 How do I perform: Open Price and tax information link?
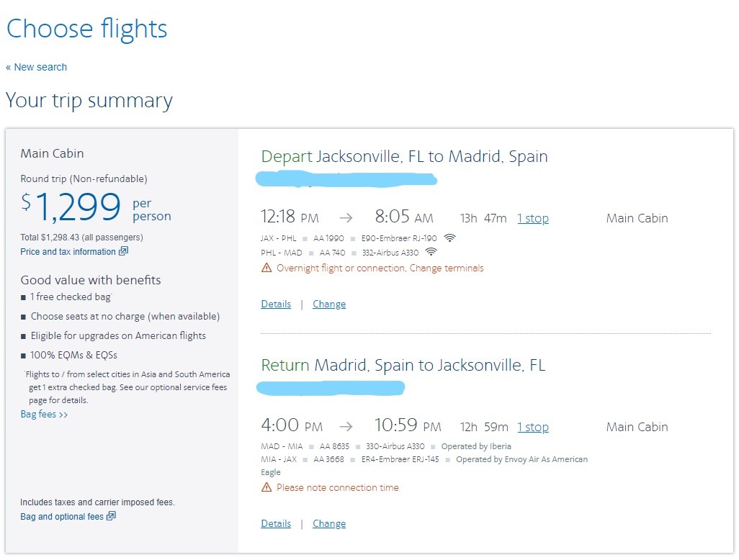(68, 252)
